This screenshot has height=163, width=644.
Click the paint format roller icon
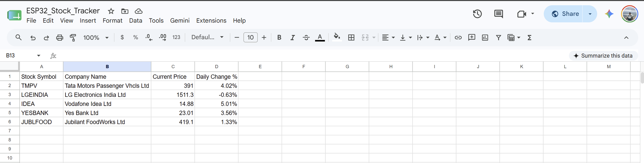pyautogui.click(x=73, y=38)
